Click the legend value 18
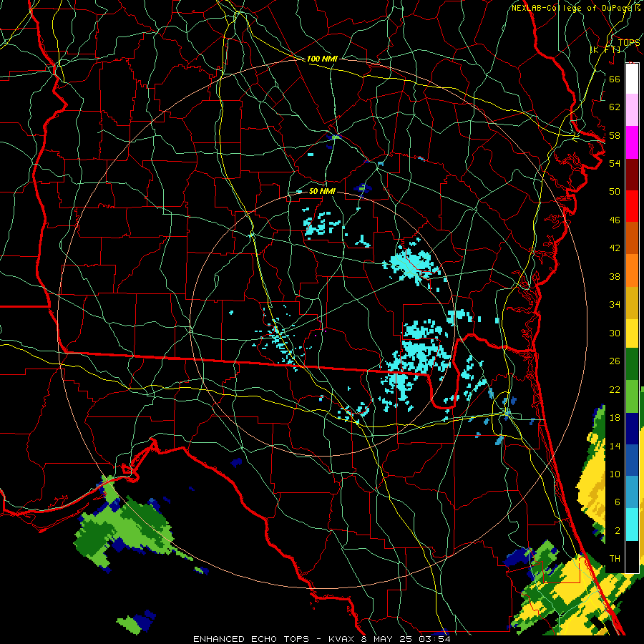The width and height of the screenshot is (644, 644). (x=615, y=418)
